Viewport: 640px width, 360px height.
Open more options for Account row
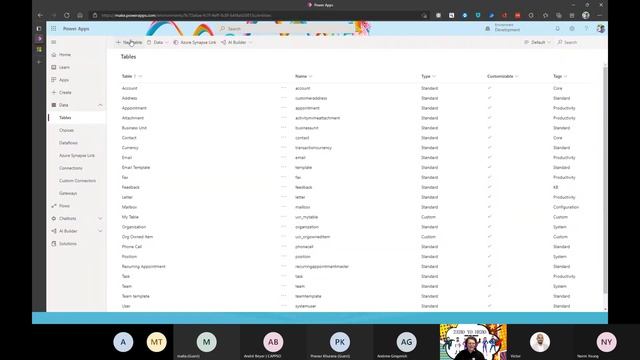[x=284, y=88]
